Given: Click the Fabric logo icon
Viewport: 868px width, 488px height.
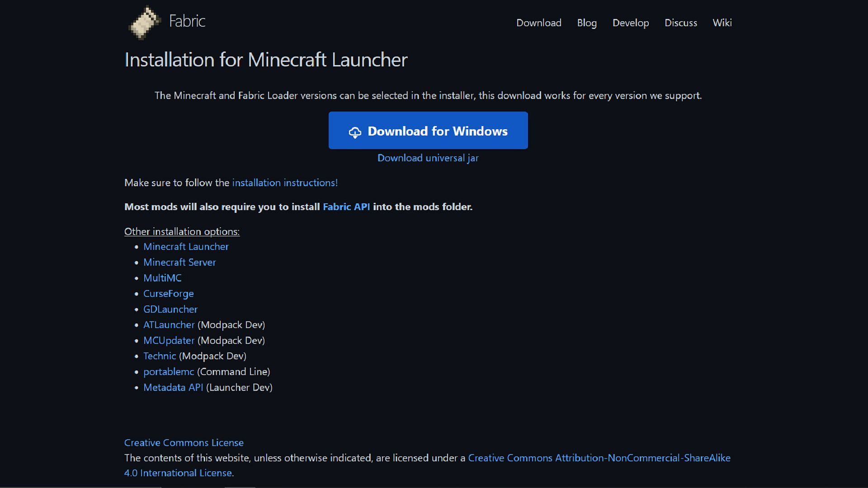Looking at the screenshot, I should (145, 22).
